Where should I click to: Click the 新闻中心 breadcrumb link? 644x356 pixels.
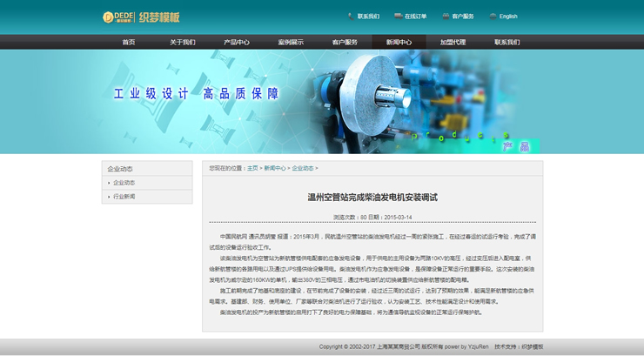click(275, 168)
